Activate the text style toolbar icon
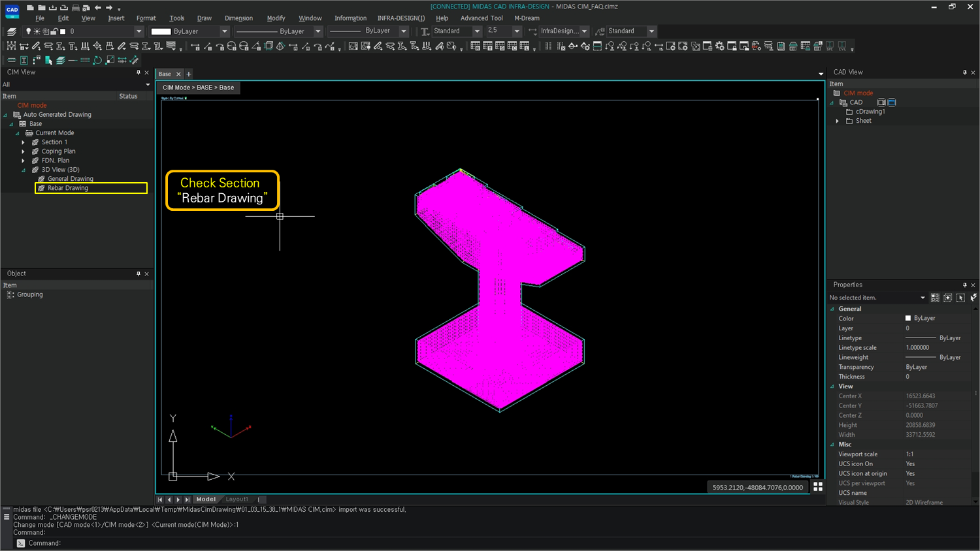Image resolution: width=980 pixels, height=551 pixels. pos(424,31)
